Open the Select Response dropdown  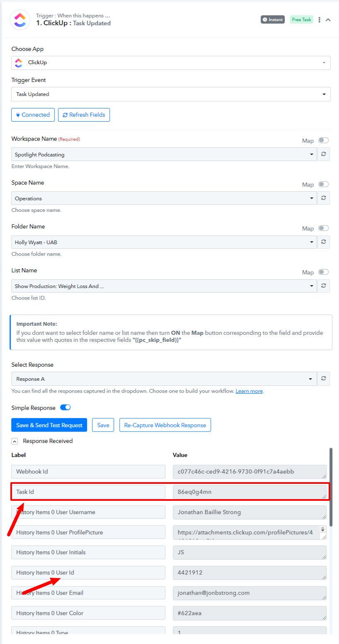point(164,379)
